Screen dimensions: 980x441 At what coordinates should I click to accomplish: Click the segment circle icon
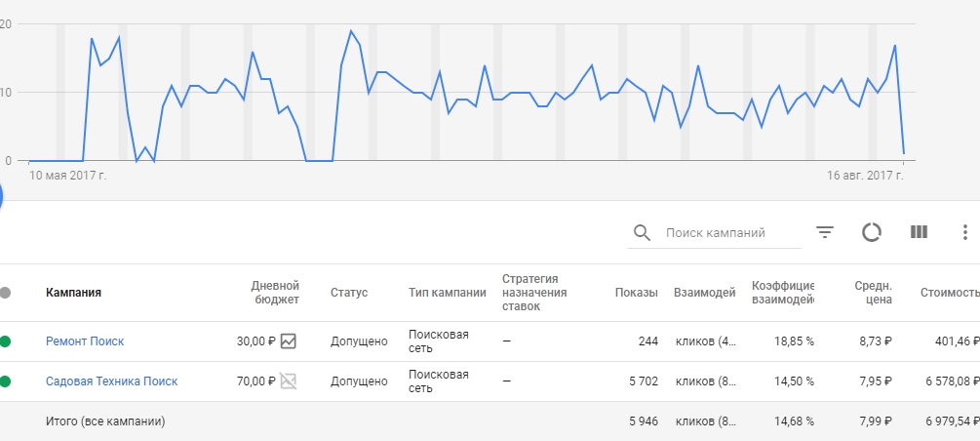(x=872, y=232)
